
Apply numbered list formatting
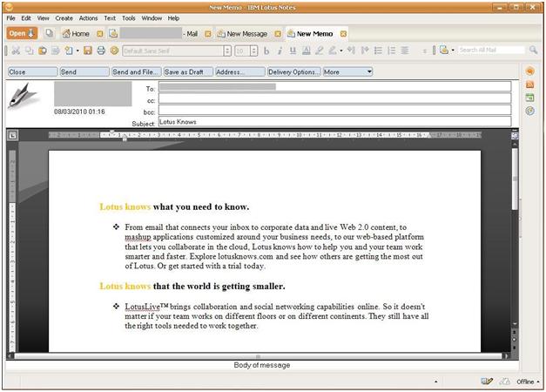point(391,51)
